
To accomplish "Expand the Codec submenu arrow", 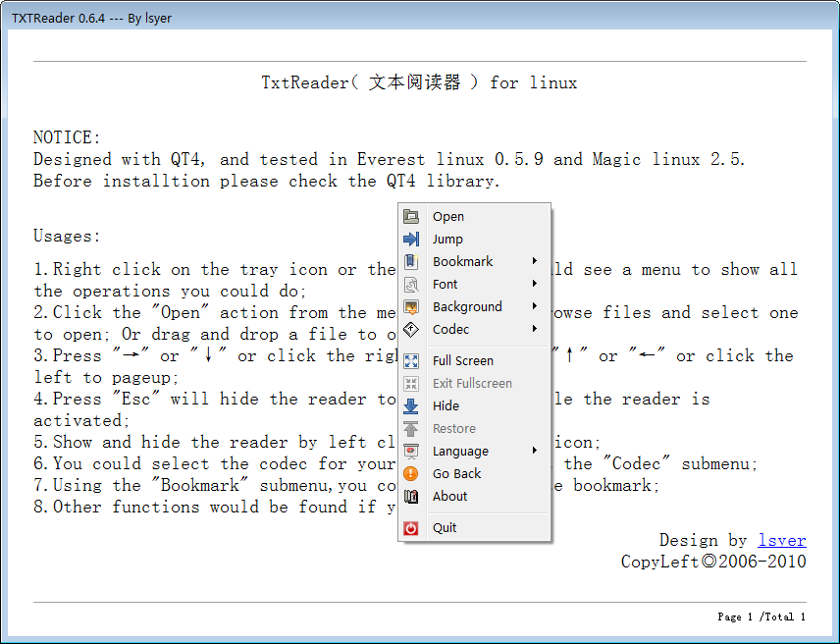I will click(535, 329).
